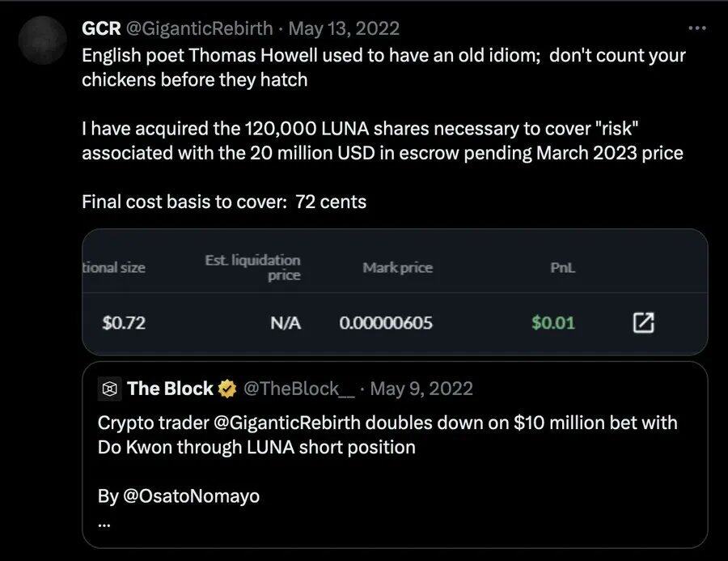Click the share arrow icon beside PnL

[642, 323]
